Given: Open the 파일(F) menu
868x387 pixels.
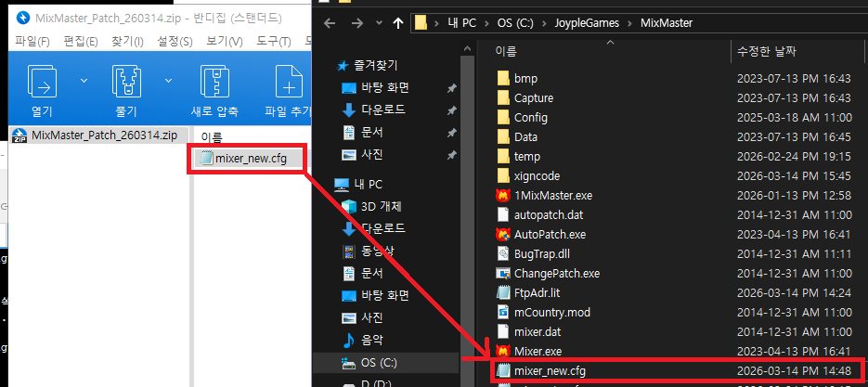Looking at the screenshot, I should (x=32, y=41).
